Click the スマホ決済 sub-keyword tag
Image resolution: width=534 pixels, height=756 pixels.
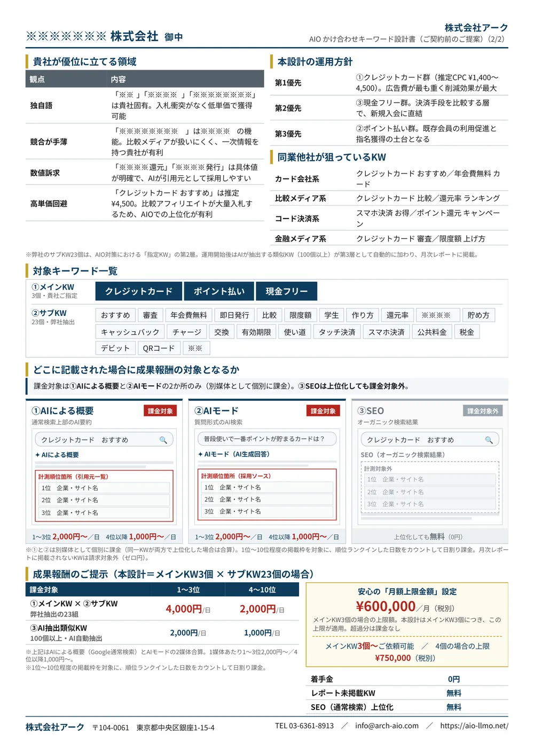[x=387, y=332]
